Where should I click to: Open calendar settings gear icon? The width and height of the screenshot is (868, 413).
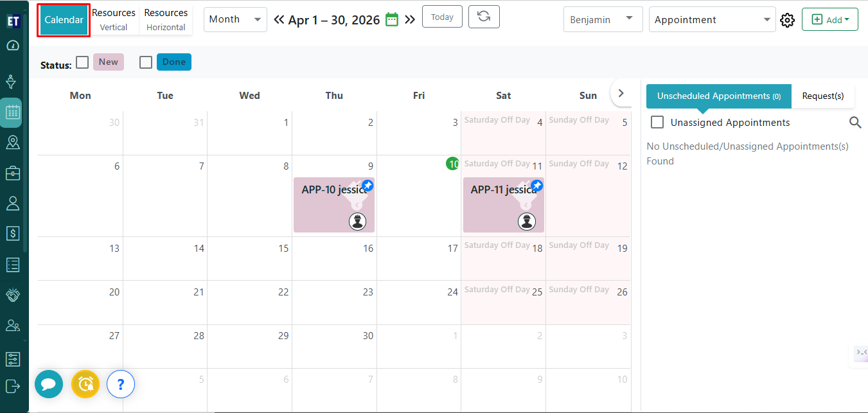click(787, 20)
